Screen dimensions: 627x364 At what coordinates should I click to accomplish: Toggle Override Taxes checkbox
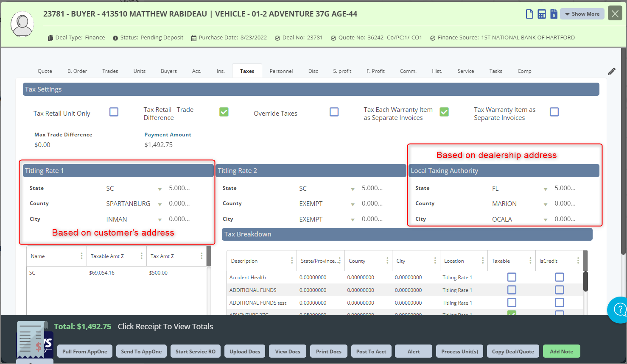point(334,112)
